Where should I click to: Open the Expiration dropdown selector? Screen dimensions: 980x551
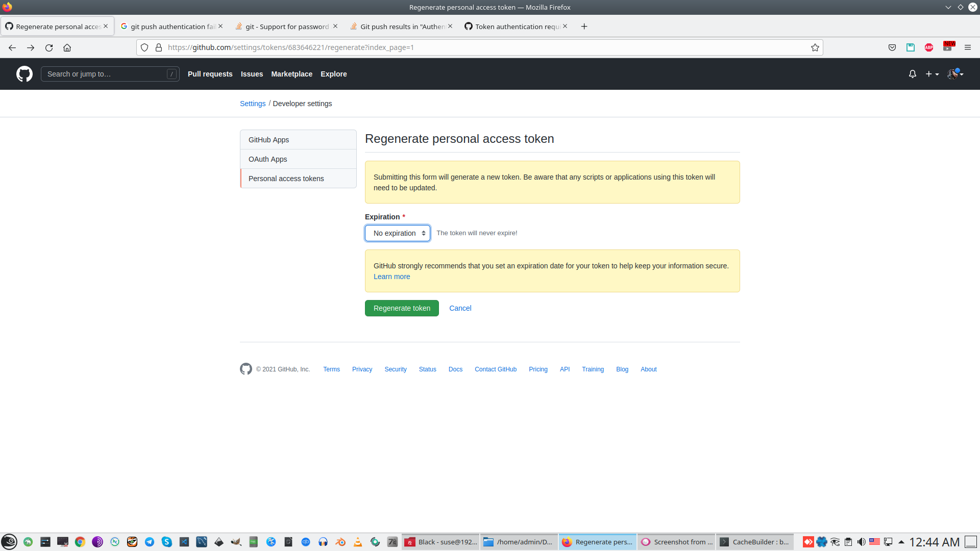398,233
